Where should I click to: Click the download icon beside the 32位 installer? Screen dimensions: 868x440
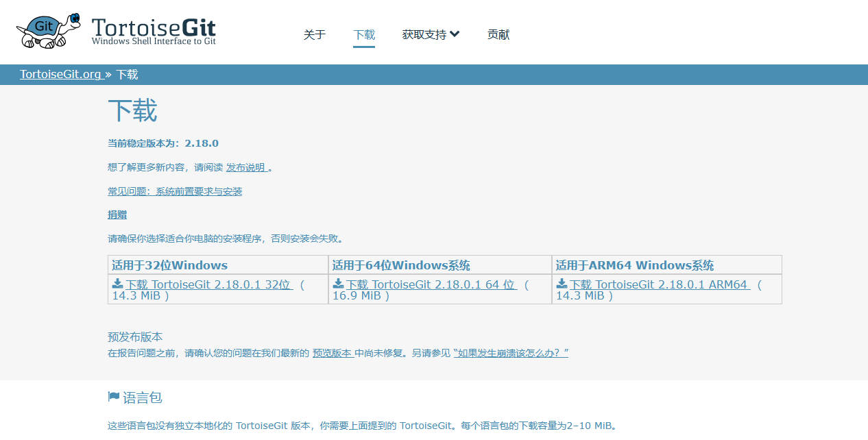point(117,284)
